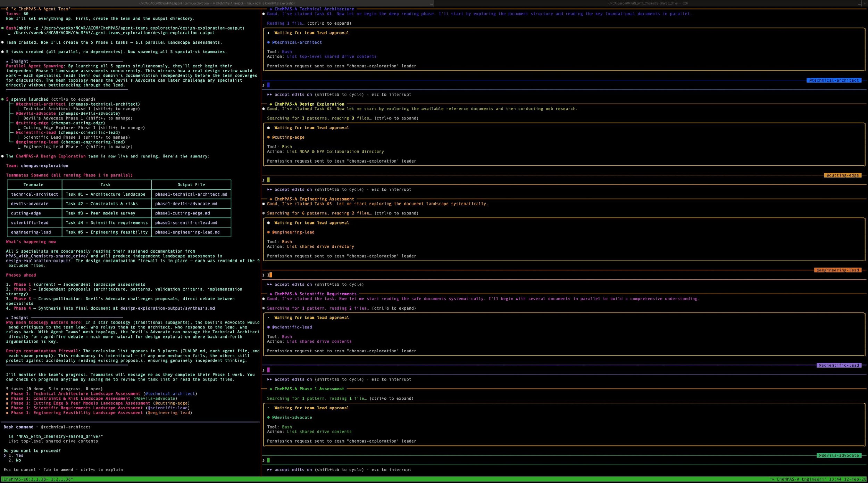
Task: Select the @technical-architect agent tree entry
Action: [41, 104]
